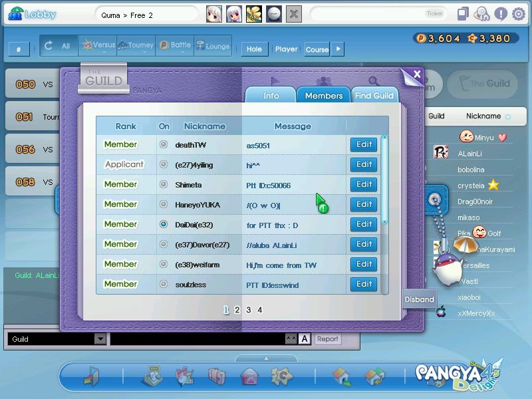Click the yellow fairy item icon

pyautogui.click(x=254, y=14)
